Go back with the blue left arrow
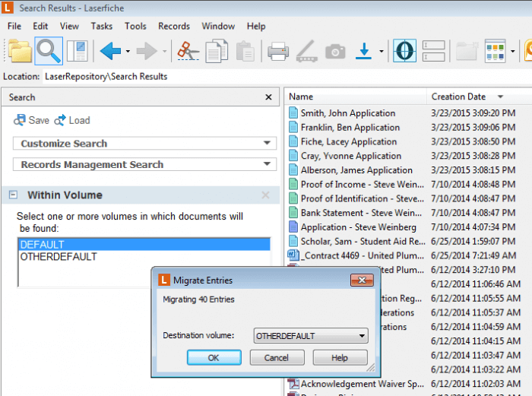 111,51
